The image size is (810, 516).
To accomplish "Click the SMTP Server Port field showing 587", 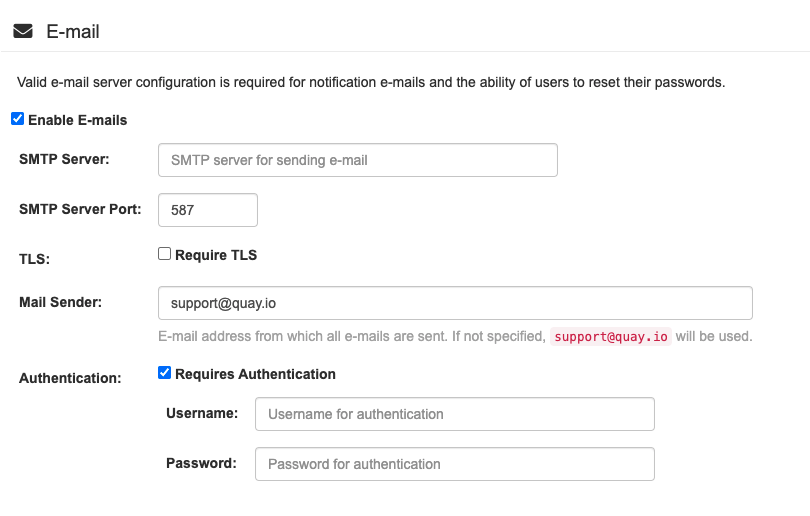I will pos(207,210).
